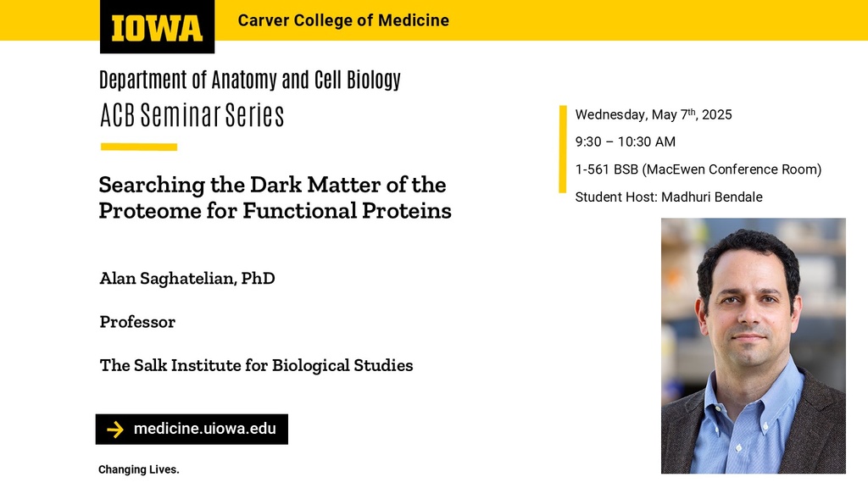Click the 1-561 BSB MacEwen Conference Room location

[698, 169]
